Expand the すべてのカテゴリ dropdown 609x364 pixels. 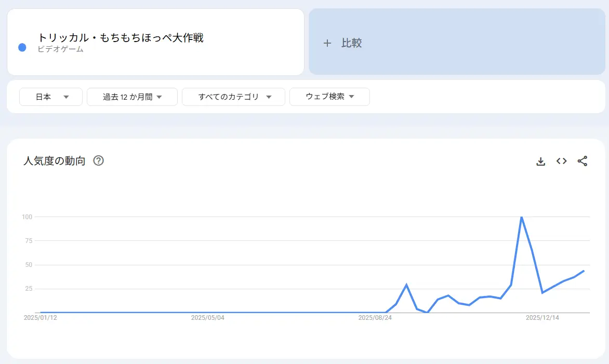(233, 97)
